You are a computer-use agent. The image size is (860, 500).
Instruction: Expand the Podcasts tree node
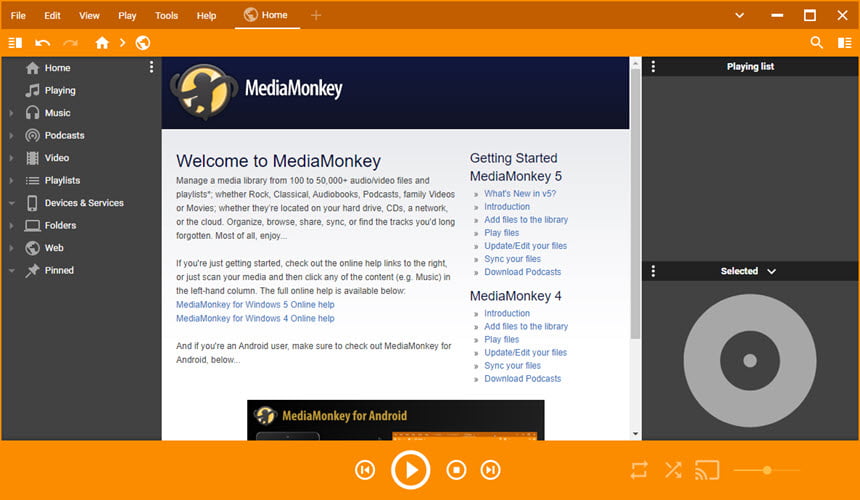pos(11,135)
